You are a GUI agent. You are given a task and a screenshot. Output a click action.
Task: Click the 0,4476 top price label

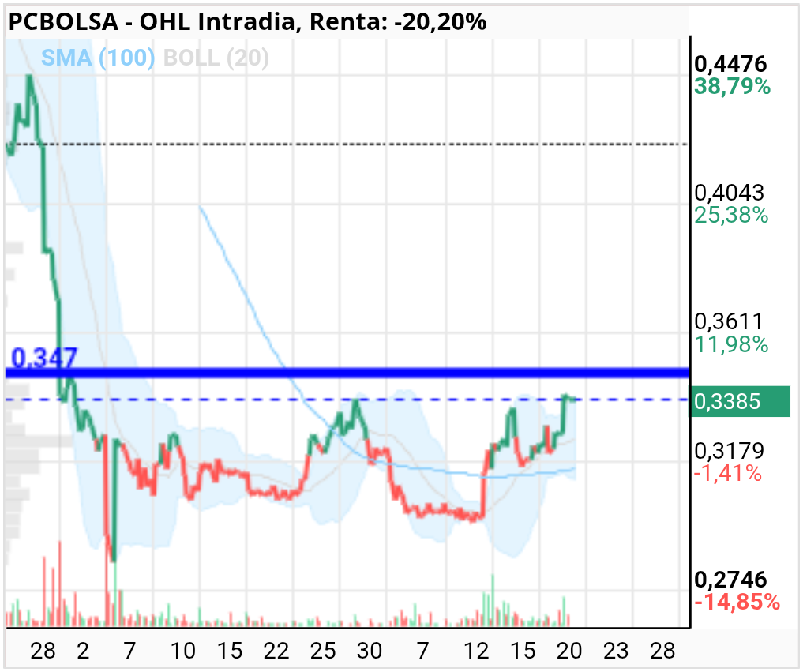730,64
